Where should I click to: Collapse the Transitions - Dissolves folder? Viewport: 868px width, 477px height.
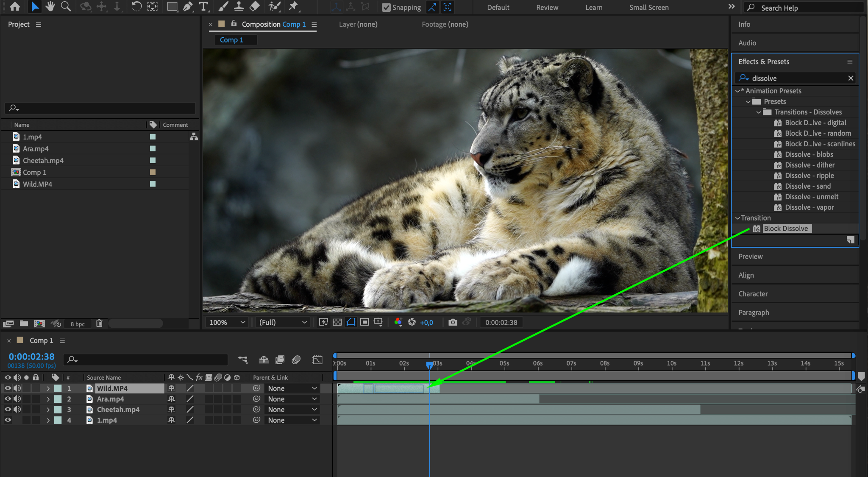pos(759,112)
